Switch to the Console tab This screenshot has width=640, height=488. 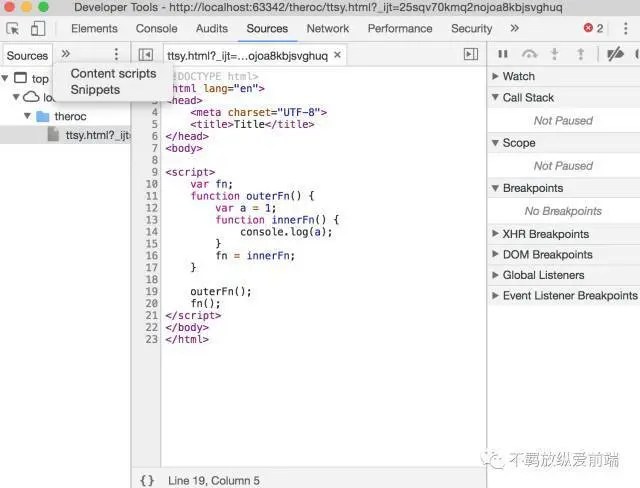click(x=156, y=29)
